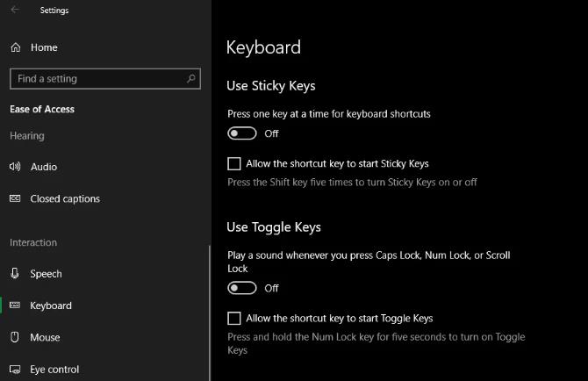The height and width of the screenshot is (381, 588).
Task: Click the Speech microphone icon
Action: [x=15, y=274]
